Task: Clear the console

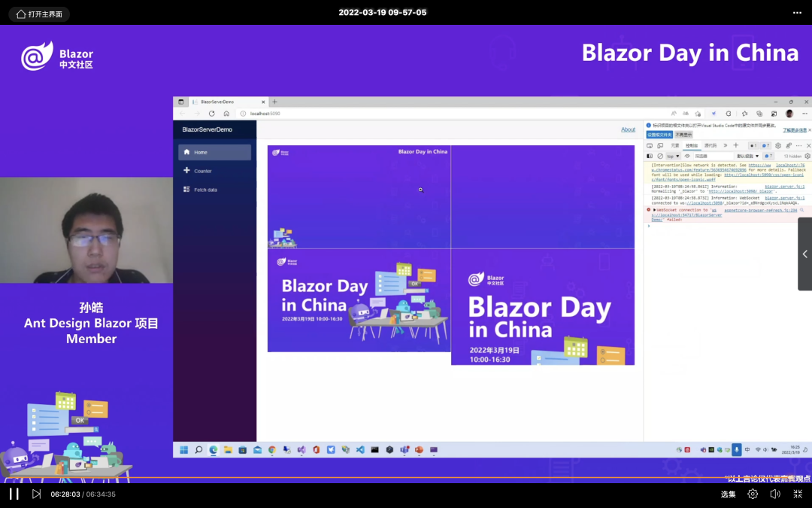Action: click(x=660, y=156)
